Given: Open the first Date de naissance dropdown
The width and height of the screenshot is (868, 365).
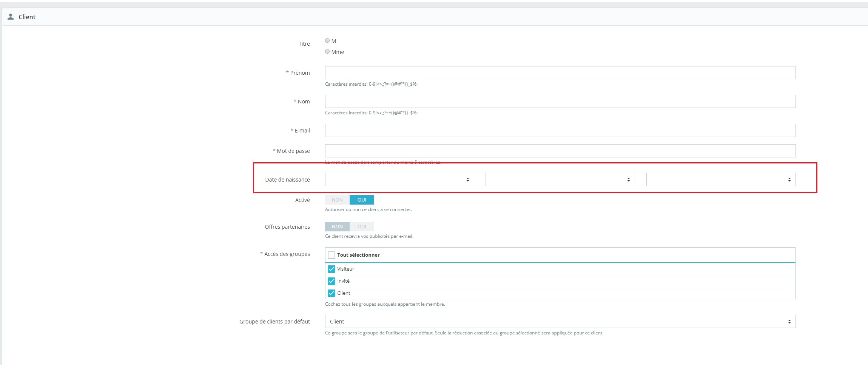Looking at the screenshot, I should pos(399,179).
